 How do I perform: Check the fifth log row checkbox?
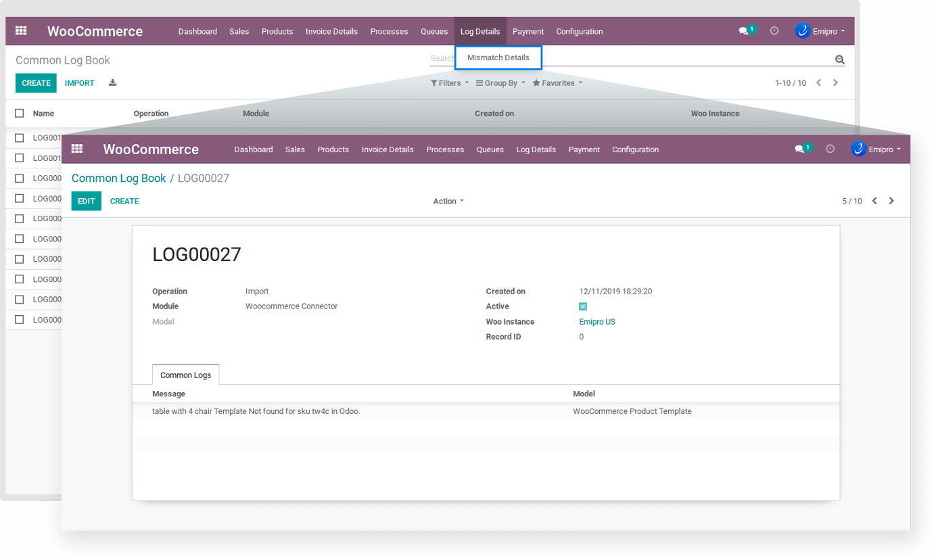click(x=20, y=218)
